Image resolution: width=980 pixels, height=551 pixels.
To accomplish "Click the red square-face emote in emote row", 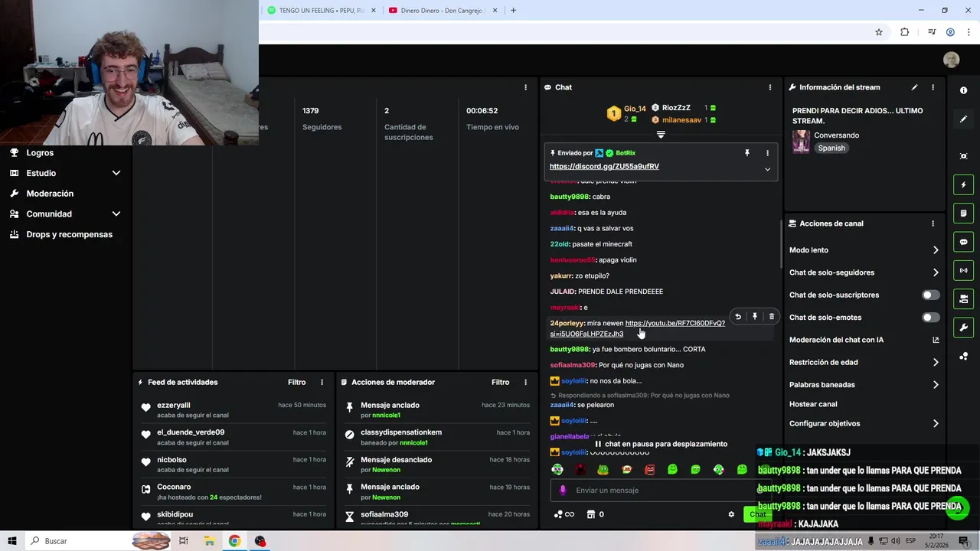I will [x=650, y=469].
